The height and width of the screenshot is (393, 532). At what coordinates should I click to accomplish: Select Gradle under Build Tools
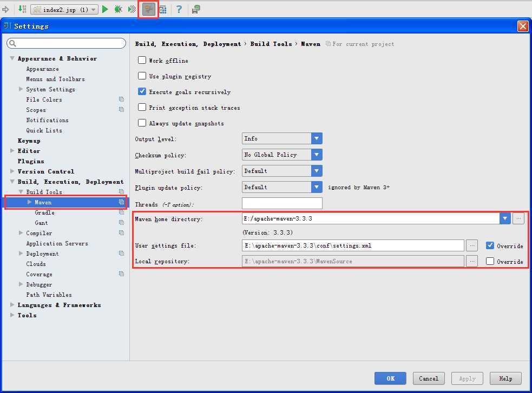(44, 212)
